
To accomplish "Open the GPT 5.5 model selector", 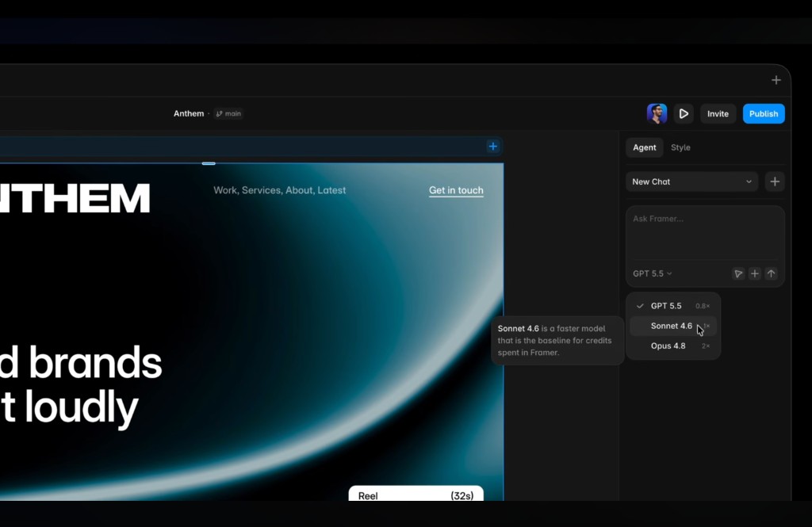I will coord(652,273).
